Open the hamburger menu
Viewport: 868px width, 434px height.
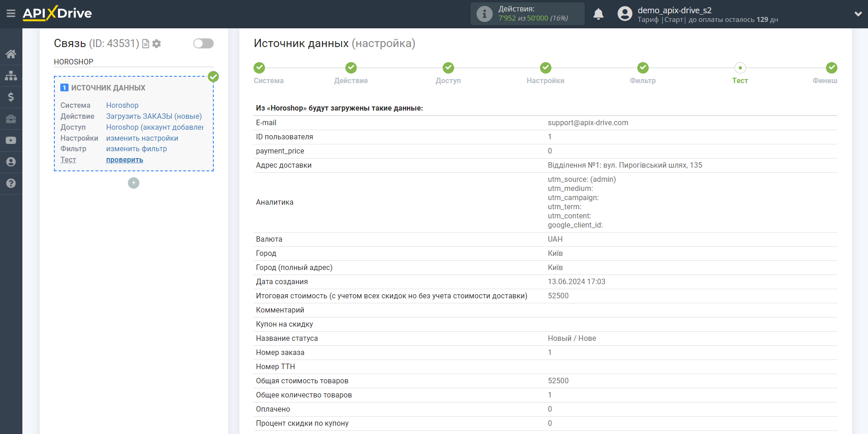tap(11, 14)
